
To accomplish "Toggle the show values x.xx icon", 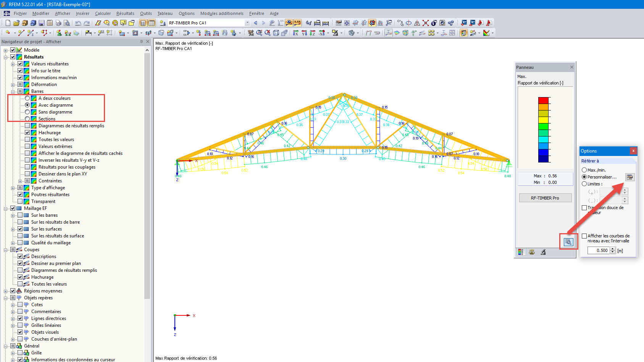I will pos(297,23).
